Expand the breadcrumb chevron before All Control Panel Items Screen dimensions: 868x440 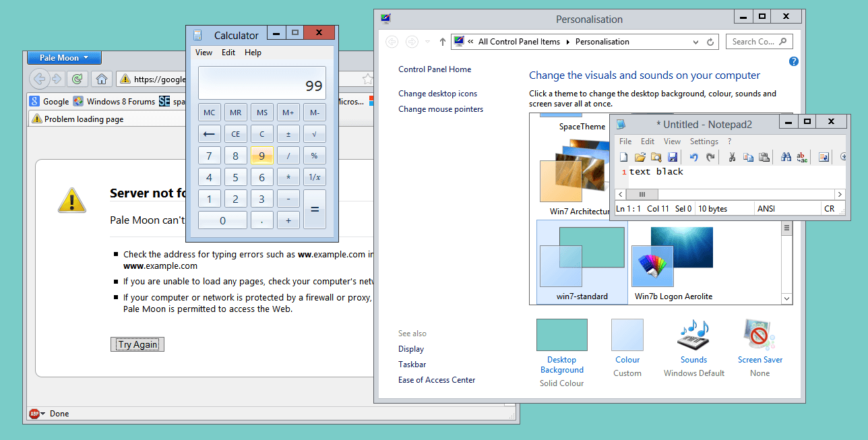(470, 42)
